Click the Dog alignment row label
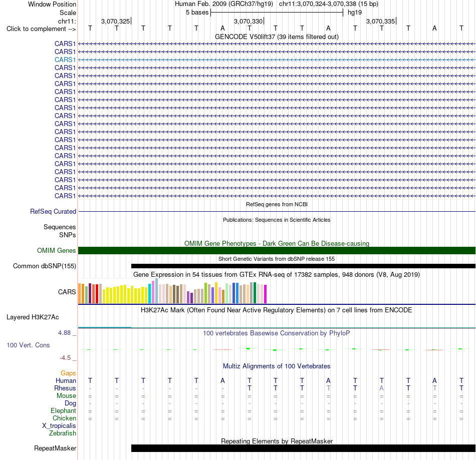476x460 pixels. click(x=70, y=403)
